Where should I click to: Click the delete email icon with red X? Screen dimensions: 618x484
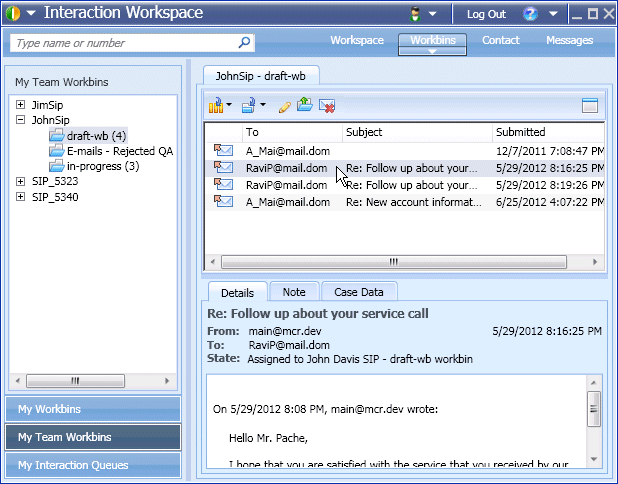(x=326, y=105)
